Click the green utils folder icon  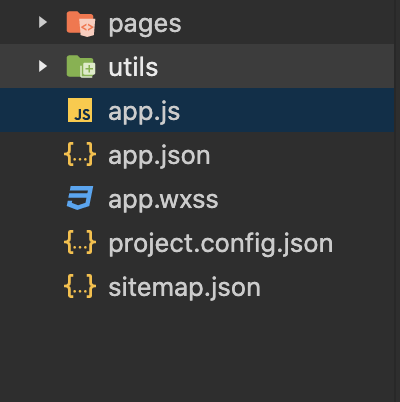click(81, 67)
